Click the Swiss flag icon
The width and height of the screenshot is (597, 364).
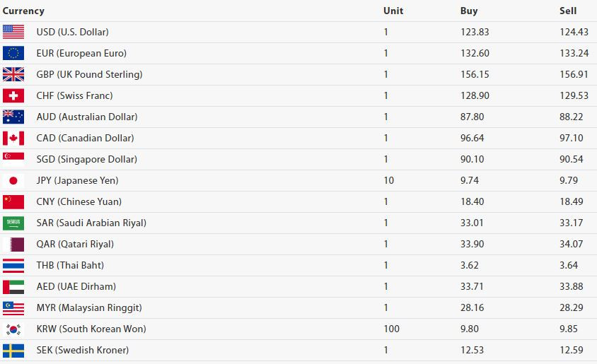pyautogui.click(x=13, y=96)
